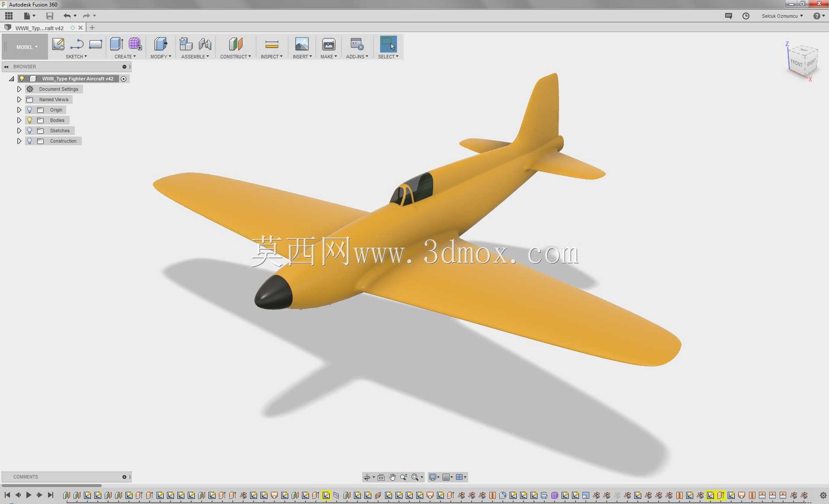Save the design with the floppy icon
This screenshot has width=829, height=504.
pyautogui.click(x=50, y=16)
